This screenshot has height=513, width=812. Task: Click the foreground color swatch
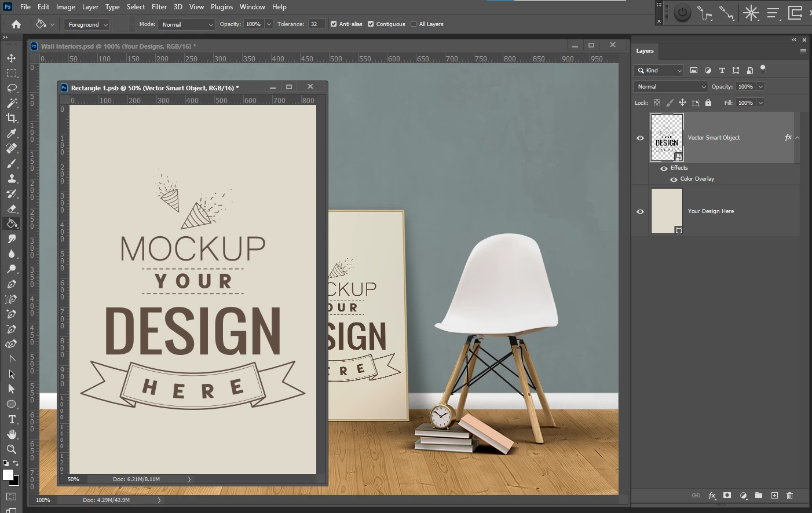8,475
